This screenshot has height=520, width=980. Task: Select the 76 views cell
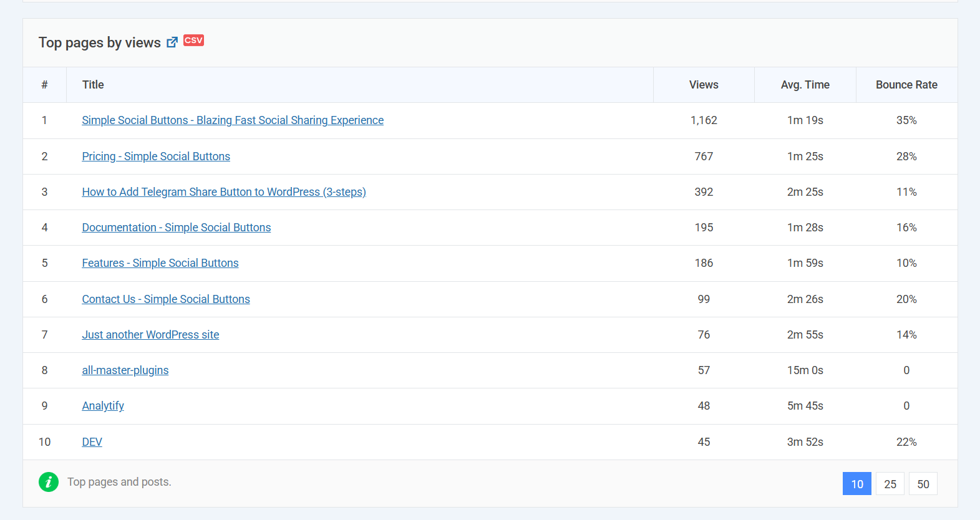(704, 335)
